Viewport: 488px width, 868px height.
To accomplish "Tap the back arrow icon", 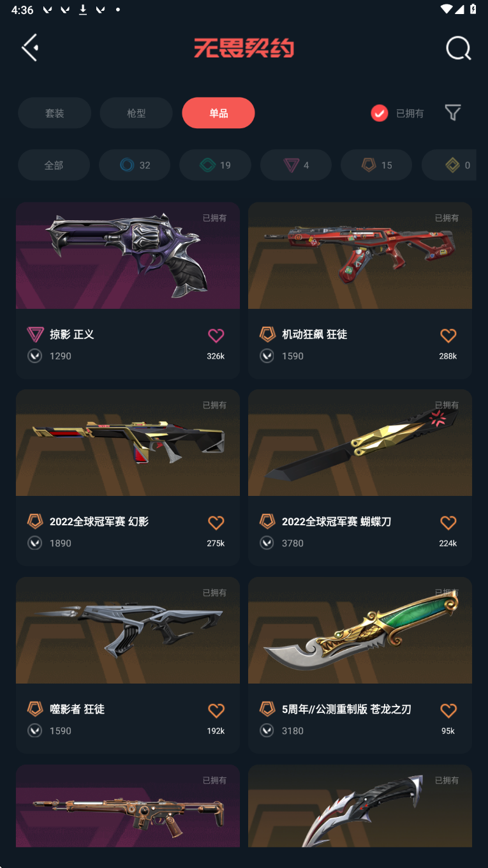I will (30, 48).
